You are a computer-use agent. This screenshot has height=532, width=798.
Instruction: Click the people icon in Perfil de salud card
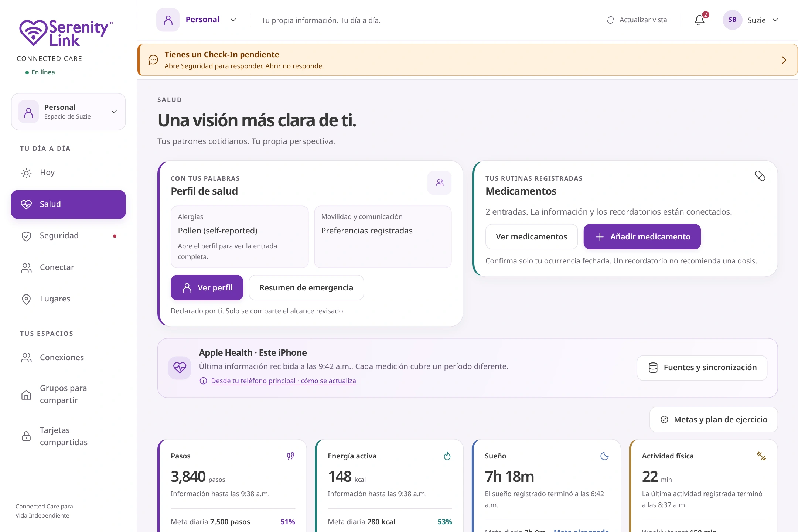point(440,183)
